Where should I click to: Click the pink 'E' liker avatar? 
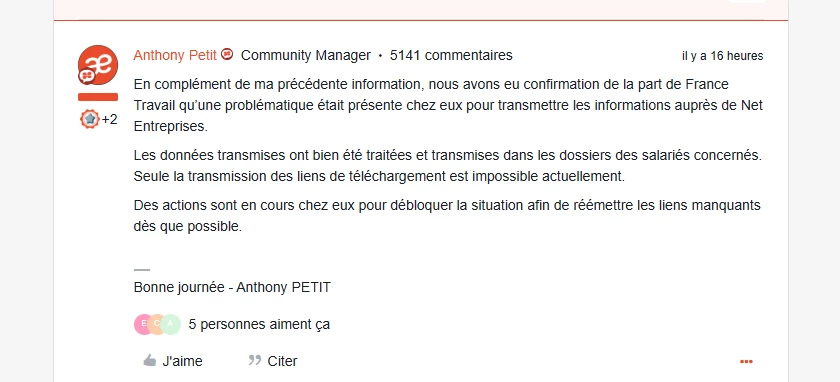144,324
